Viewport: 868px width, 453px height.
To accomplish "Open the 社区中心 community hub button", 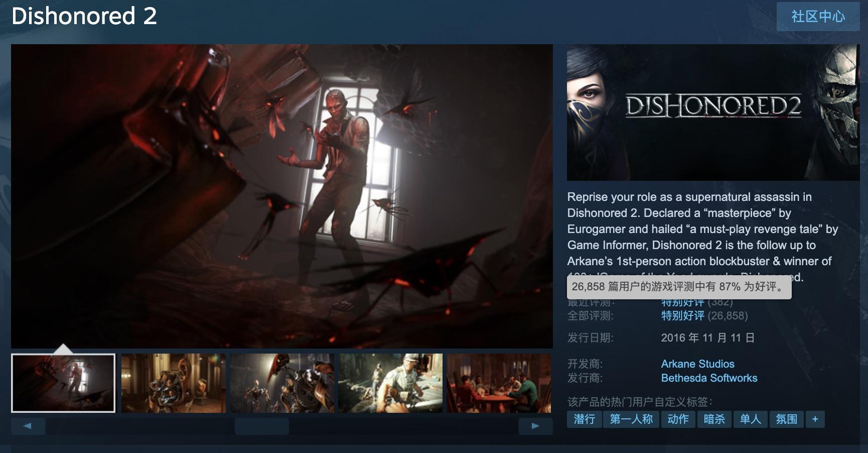I will (x=818, y=17).
